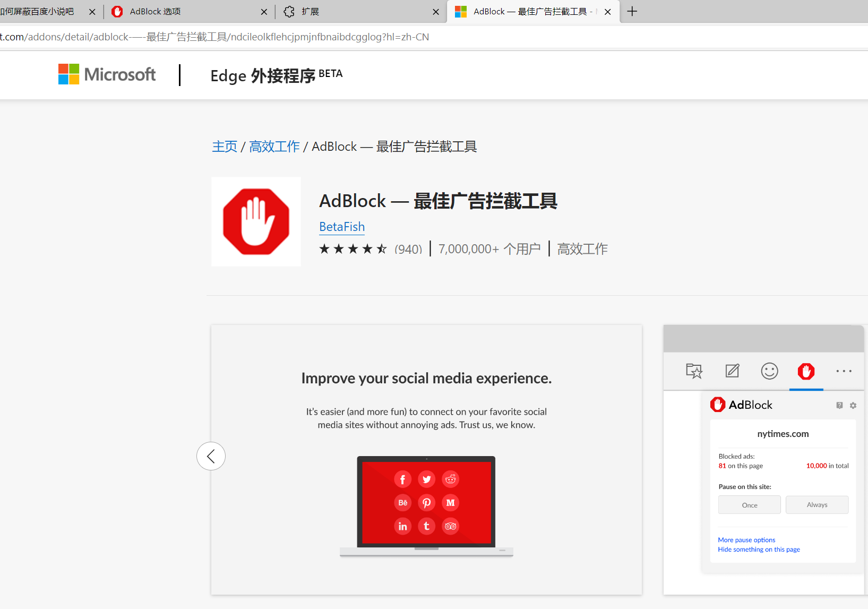Click the favorites star icon in preview
The width and height of the screenshot is (868, 609).
pos(694,371)
